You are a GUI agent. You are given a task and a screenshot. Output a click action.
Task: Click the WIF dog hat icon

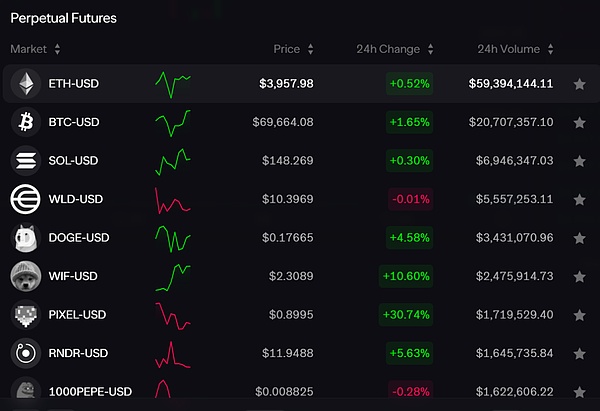pyautogui.click(x=24, y=276)
